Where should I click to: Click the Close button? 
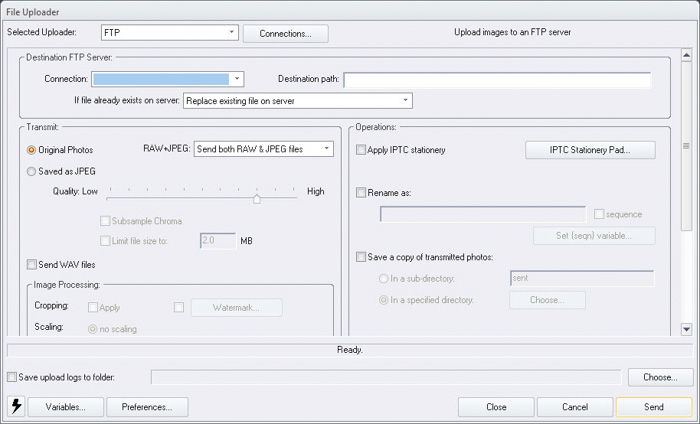coord(496,407)
